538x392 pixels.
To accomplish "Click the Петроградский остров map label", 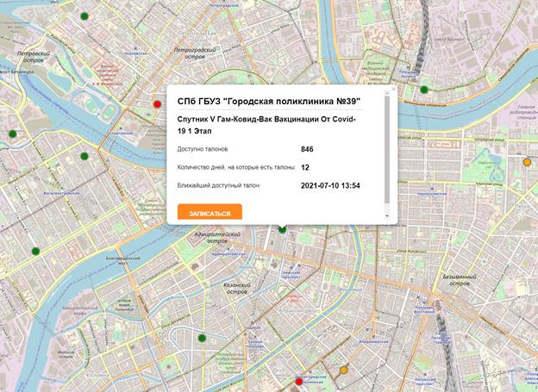I will coord(195,53).
